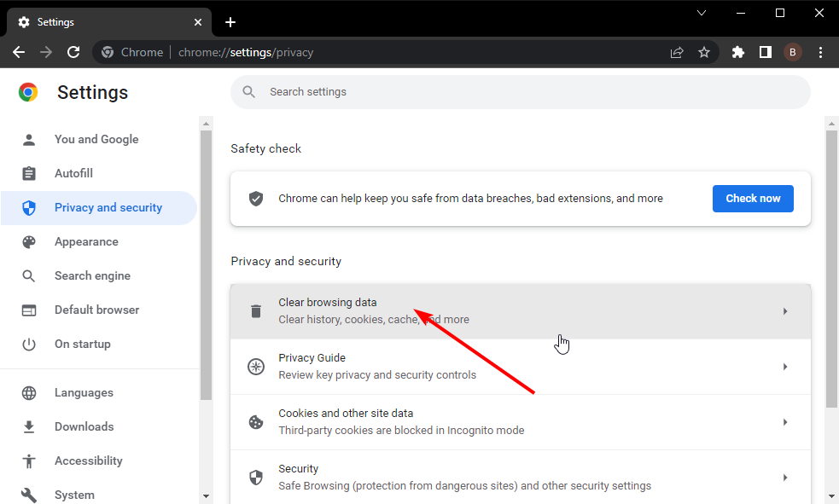Click the main page scrollbar up arrow
This screenshot has width=839, height=504.
click(831, 124)
